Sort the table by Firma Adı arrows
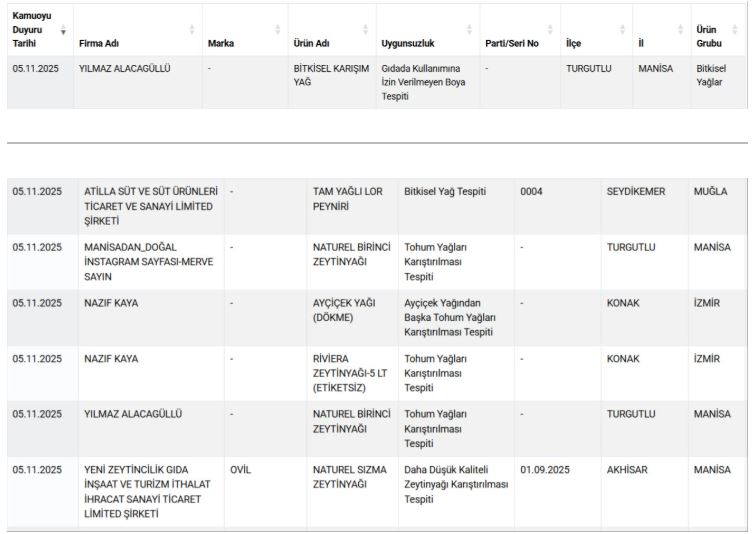Image resolution: width=752 pixels, height=534 pixels. (192, 30)
